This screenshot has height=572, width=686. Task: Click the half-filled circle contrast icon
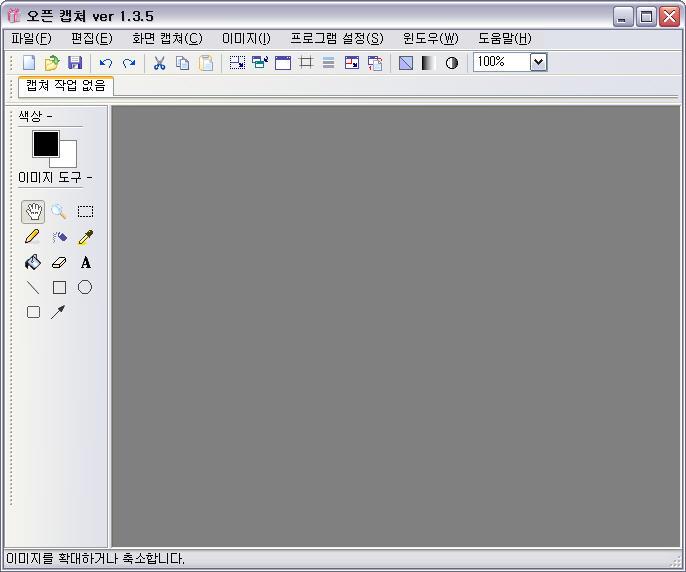(x=452, y=63)
